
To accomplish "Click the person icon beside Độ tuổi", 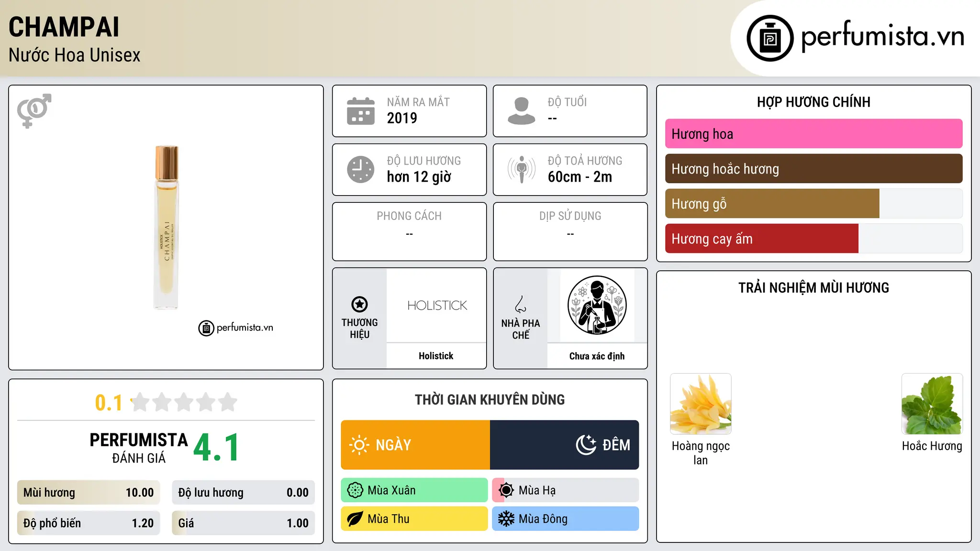I will (521, 111).
